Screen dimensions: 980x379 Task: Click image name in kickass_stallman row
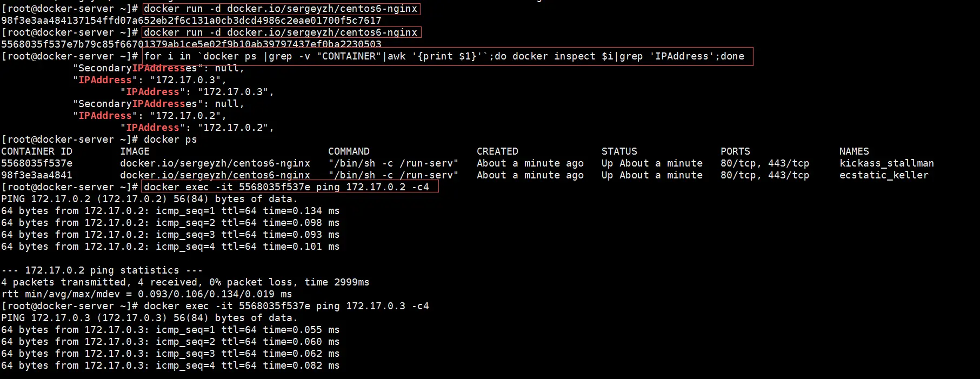[215, 163]
